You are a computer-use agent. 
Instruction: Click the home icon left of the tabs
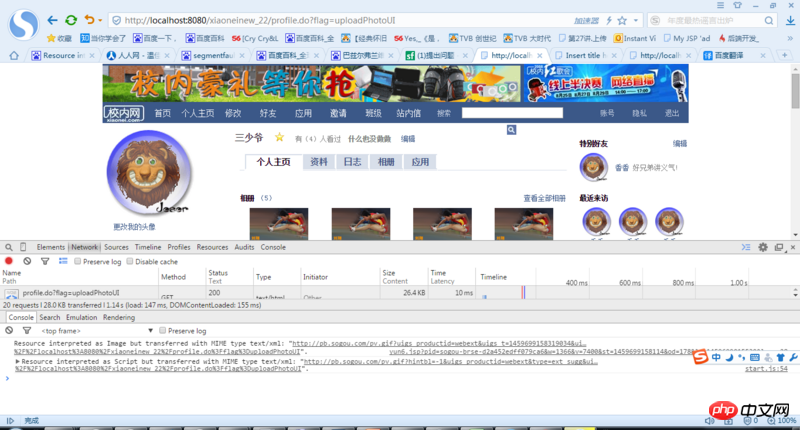(x=14, y=55)
